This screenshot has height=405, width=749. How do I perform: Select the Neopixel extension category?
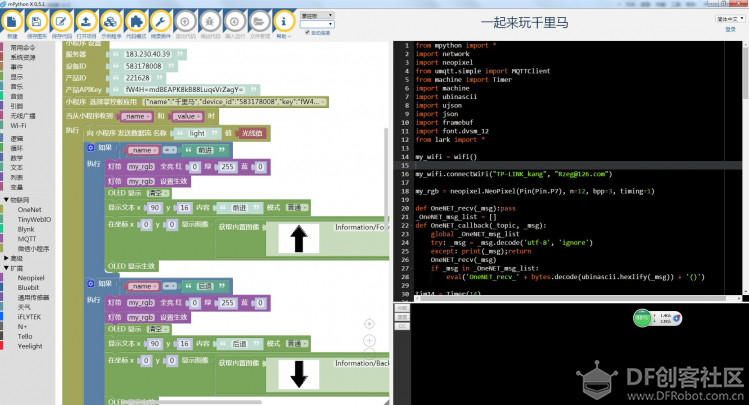(x=31, y=278)
